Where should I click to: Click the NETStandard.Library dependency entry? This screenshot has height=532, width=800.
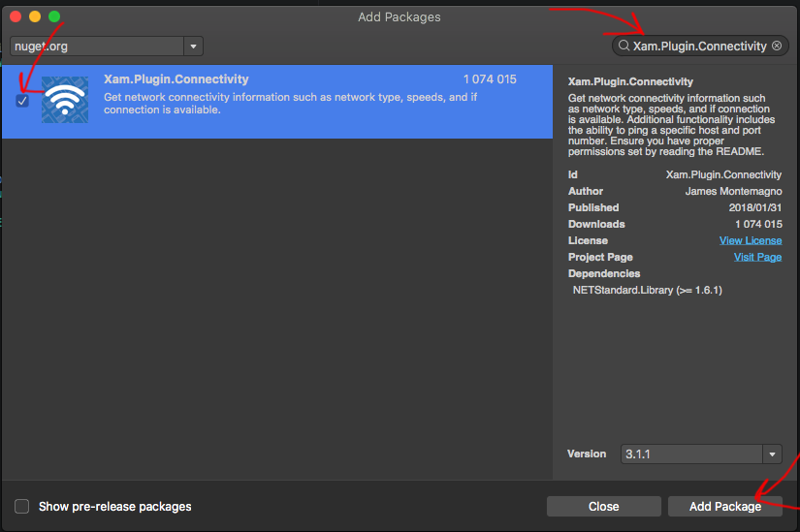coord(647,290)
